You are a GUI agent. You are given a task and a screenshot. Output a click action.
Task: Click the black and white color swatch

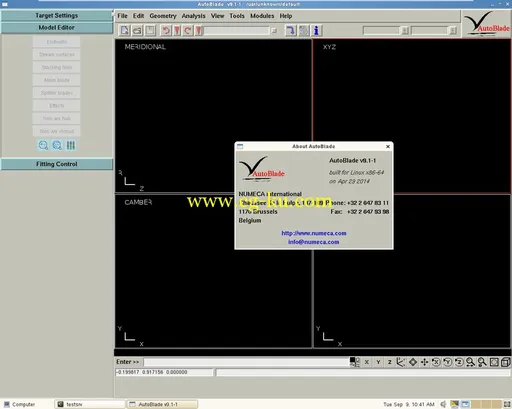coord(354,362)
